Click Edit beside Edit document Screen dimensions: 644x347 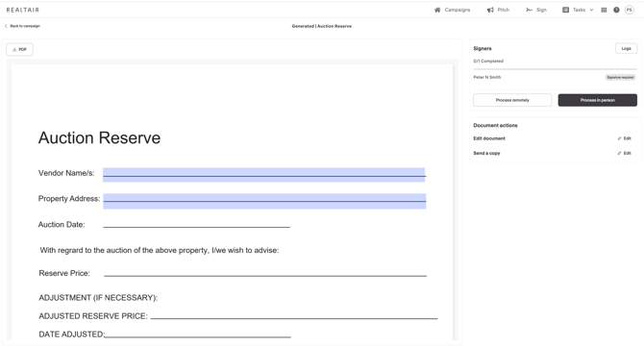tap(624, 138)
